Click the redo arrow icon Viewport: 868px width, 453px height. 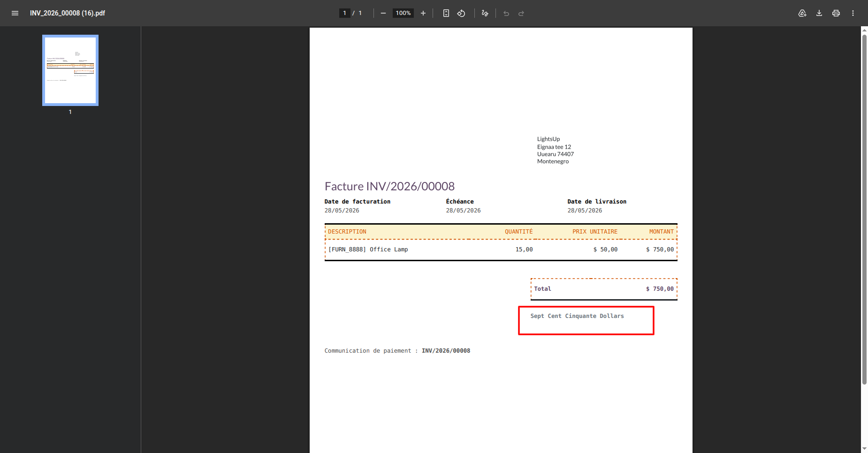521,13
